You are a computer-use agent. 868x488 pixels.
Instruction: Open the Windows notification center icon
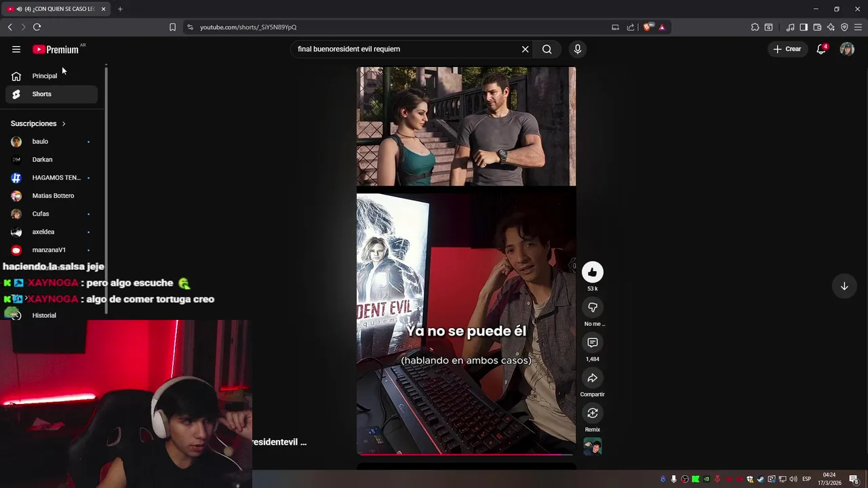(854, 479)
